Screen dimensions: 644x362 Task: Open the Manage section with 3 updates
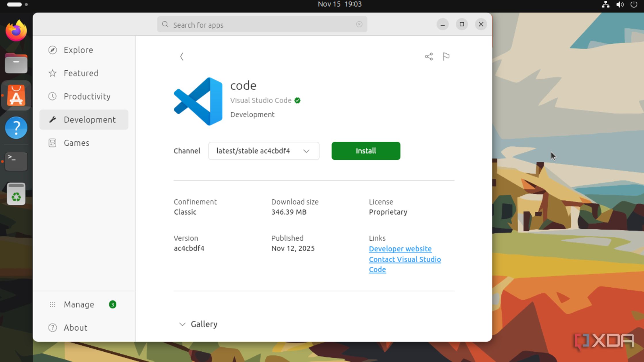point(79,305)
